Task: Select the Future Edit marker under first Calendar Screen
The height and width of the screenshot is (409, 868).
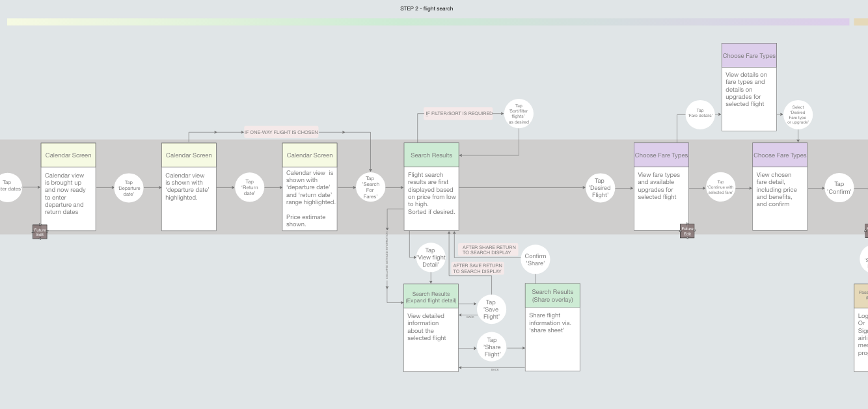Action: pyautogui.click(x=40, y=231)
